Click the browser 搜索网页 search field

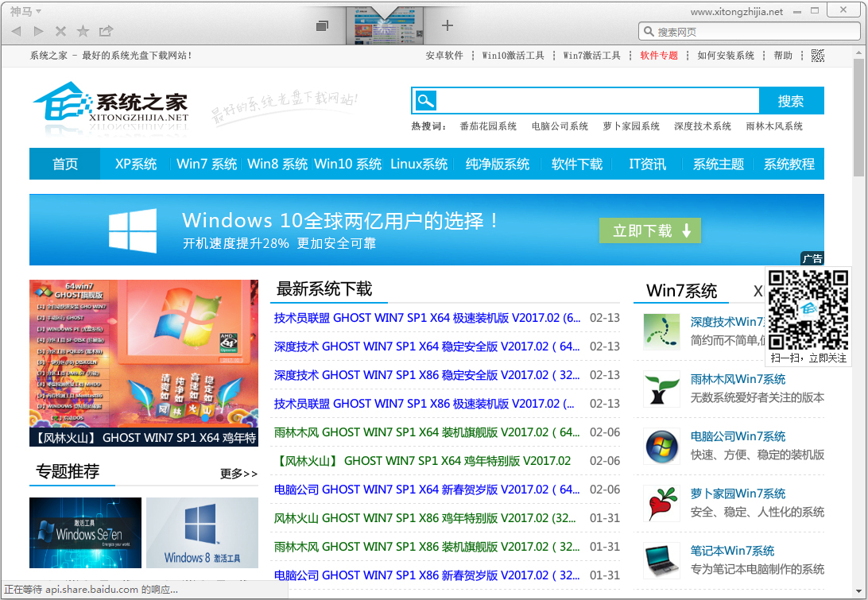[x=750, y=32]
